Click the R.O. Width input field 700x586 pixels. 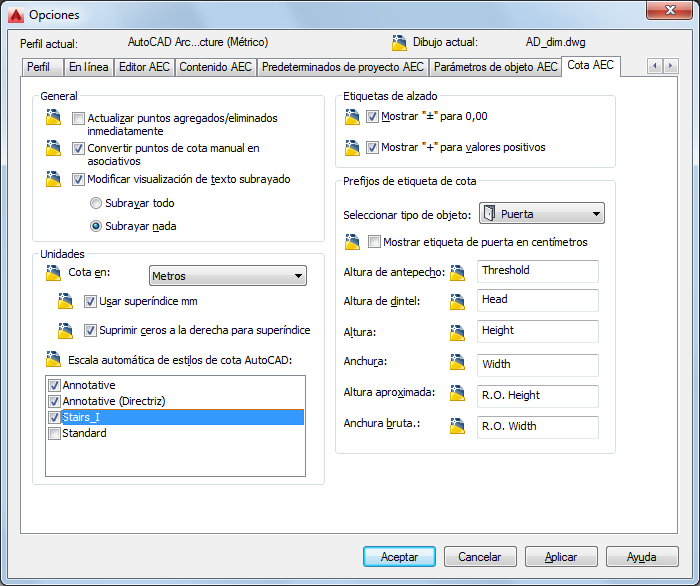click(x=538, y=427)
